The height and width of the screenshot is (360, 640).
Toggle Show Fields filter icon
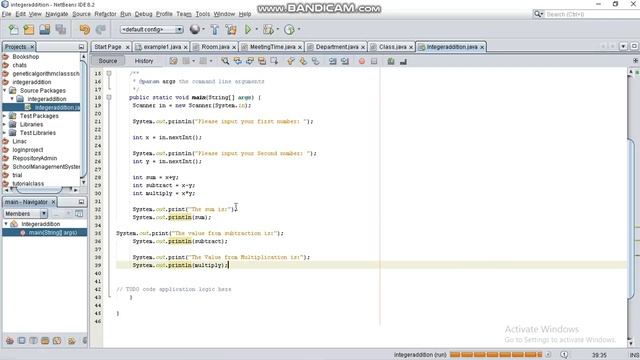click(x=22, y=340)
